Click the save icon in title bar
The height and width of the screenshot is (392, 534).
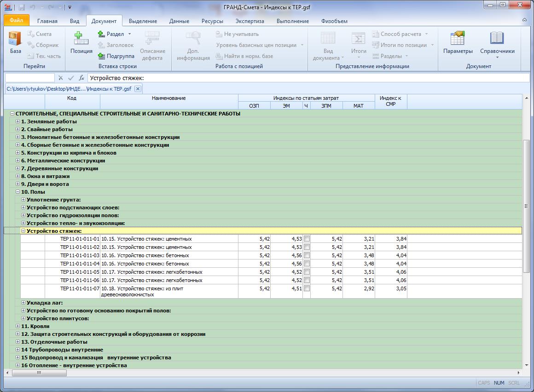point(21,7)
